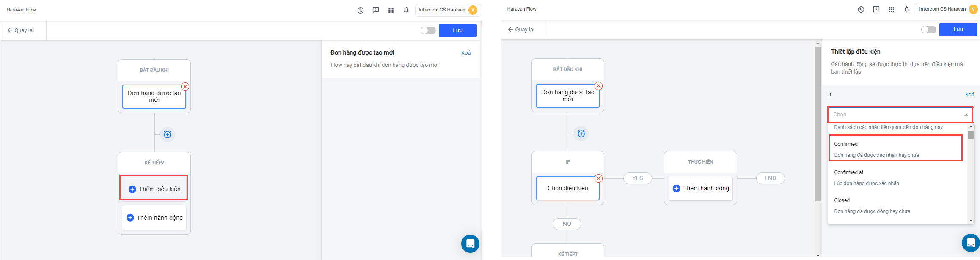This screenshot has width=980, height=260.
Task: Click 'Thêm hành động' in left window
Action: [154, 218]
